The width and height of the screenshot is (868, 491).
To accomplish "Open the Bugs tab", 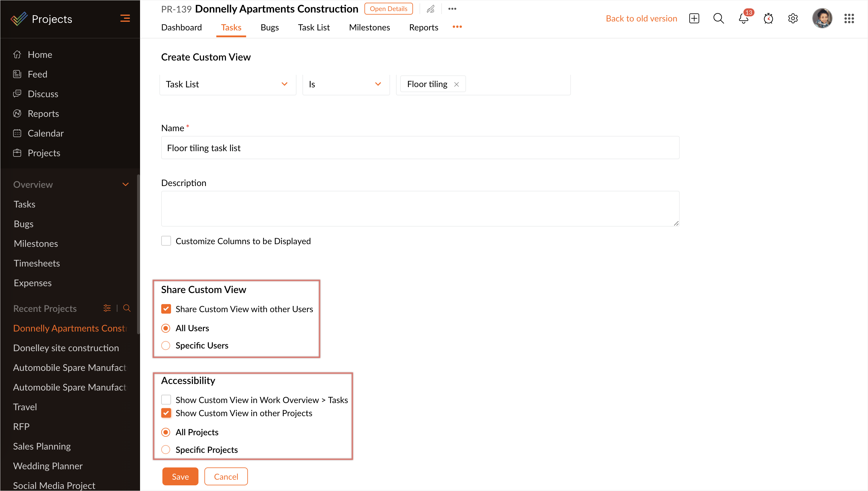I will click(x=270, y=27).
